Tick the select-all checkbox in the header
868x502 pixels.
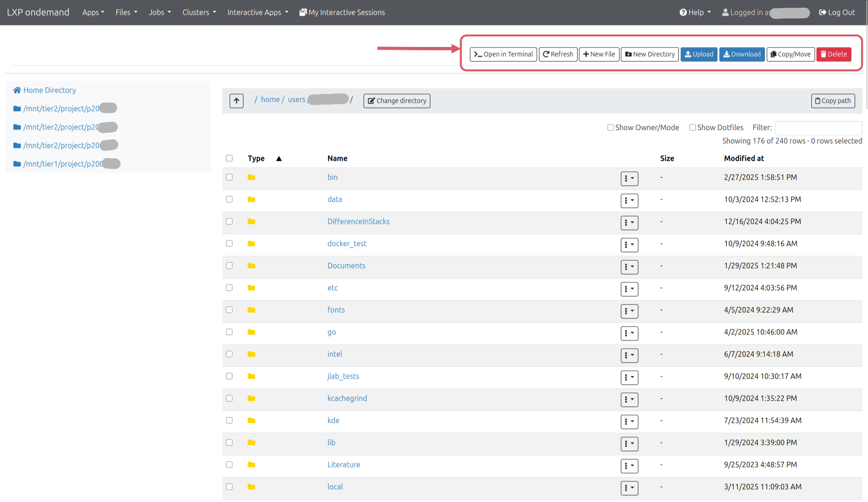pyautogui.click(x=229, y=158)
